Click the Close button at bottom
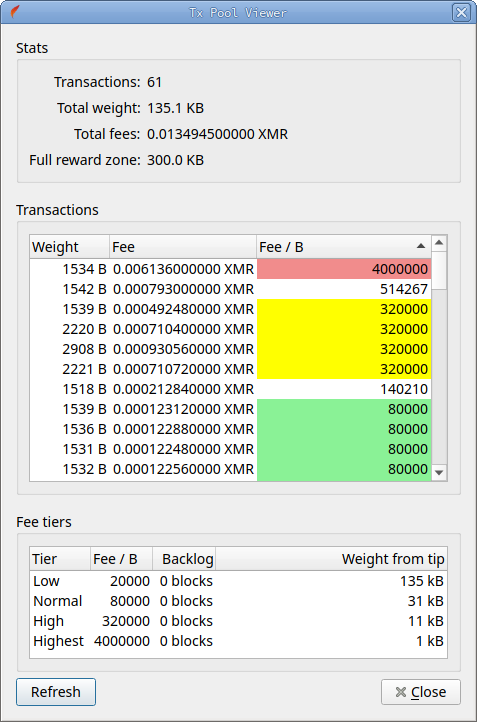477x722 pixels. click(421, 692)
